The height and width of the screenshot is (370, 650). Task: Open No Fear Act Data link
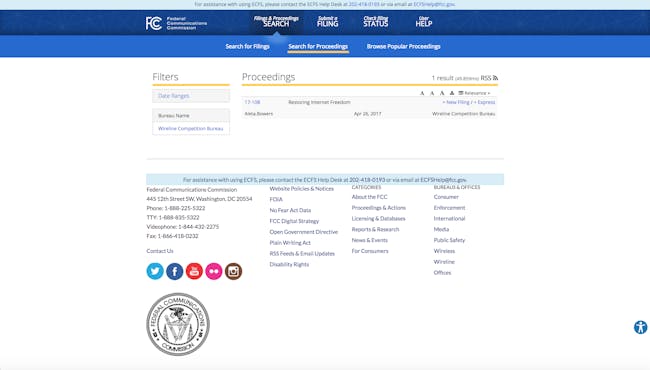[290, 210]
